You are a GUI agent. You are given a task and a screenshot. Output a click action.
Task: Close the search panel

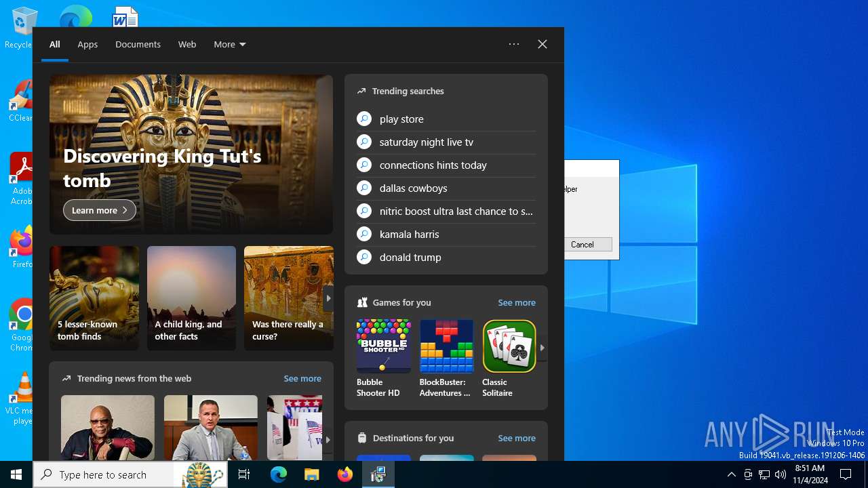[542, 44]
